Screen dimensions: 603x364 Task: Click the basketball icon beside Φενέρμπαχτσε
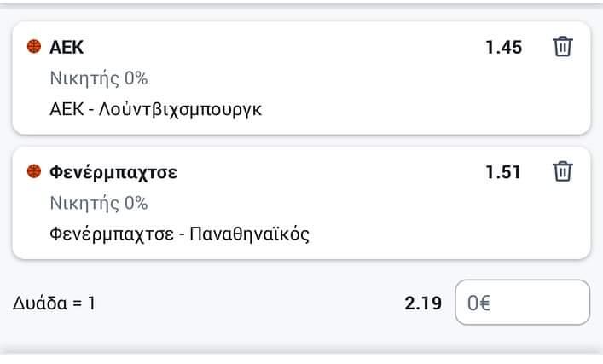click(x=34, y=171)
